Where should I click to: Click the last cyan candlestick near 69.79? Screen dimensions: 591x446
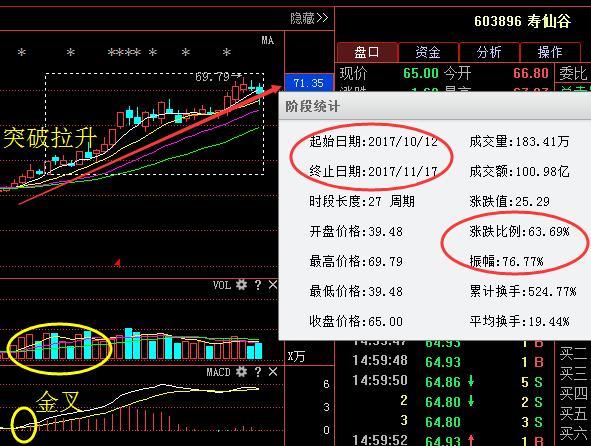259,91
